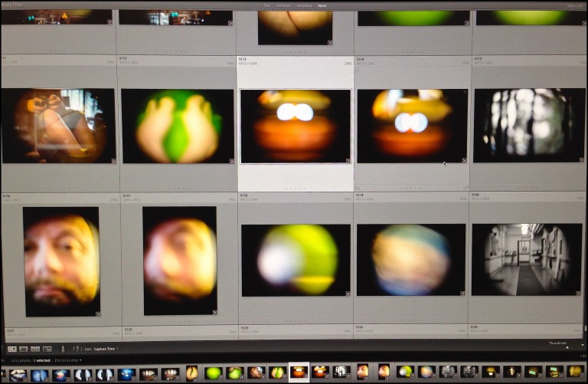Select the Metadata library filter tab
Image resolution: width=588 pixels, height=384 pixels.
coord(303,5)
